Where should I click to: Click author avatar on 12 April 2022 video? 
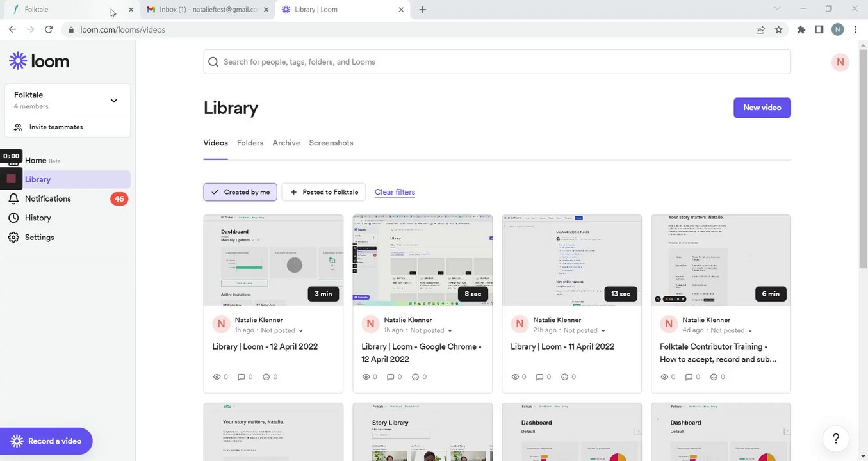click(x=221, y=324)
